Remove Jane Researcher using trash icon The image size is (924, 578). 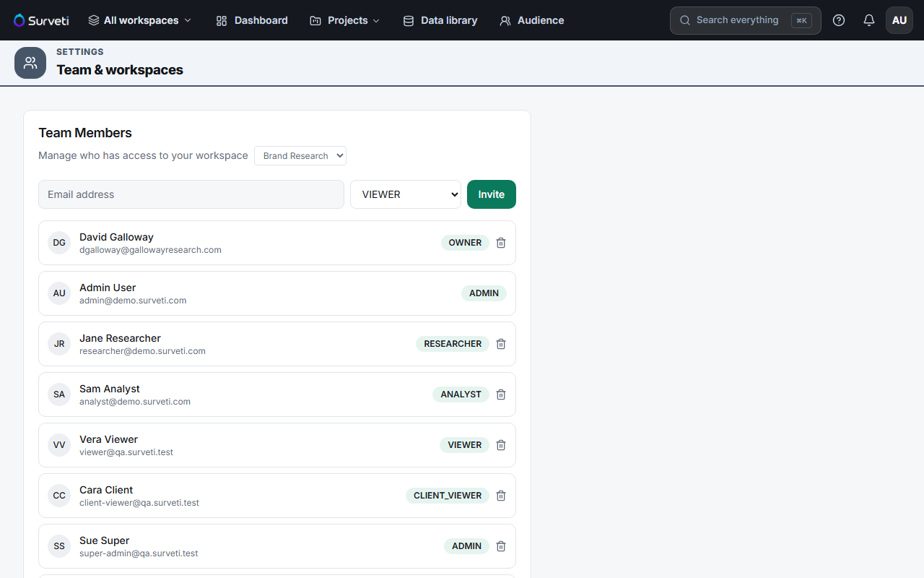[501, 344]
